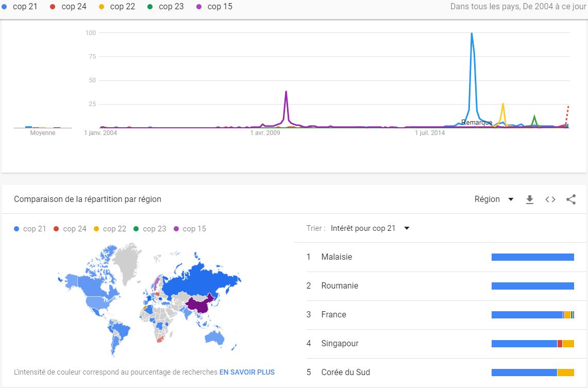
Task: Select Malaisie in the region list
Action: tap(337, 257)
